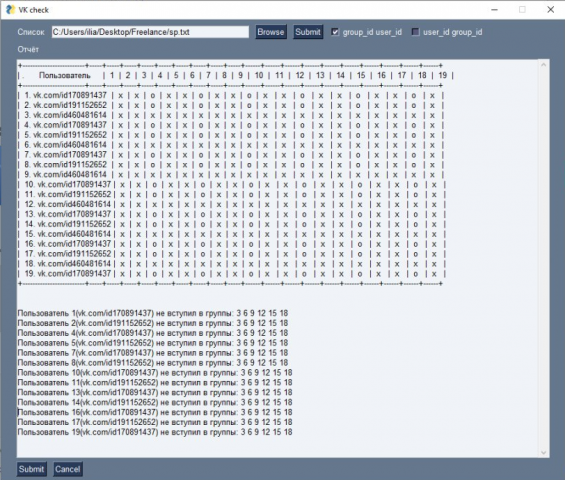565x480 pixels.
Task: Select row 2. vk.com/id191152652
Action: coord(231,105)
